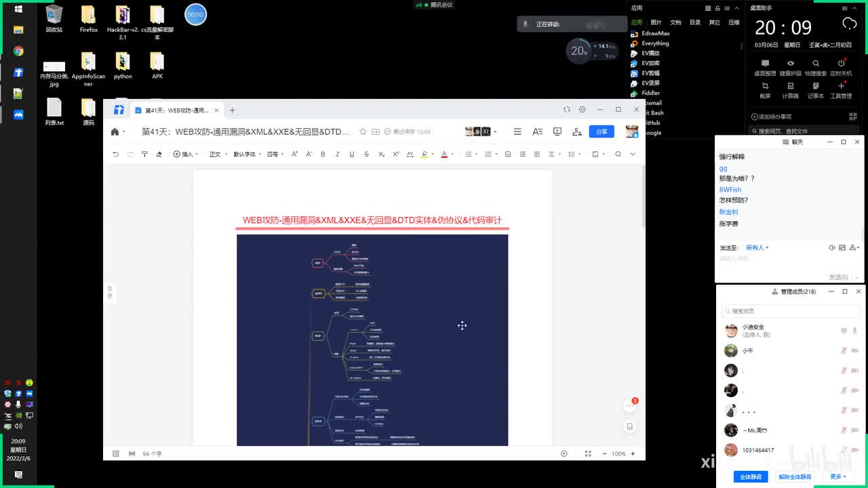Click the presentation mode screen icon

(x=557, y=131)
